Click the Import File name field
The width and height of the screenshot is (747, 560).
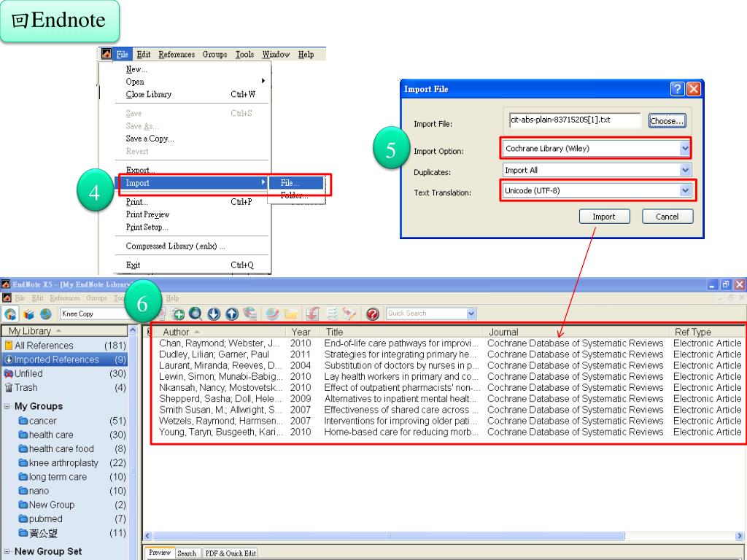[575, 120]
